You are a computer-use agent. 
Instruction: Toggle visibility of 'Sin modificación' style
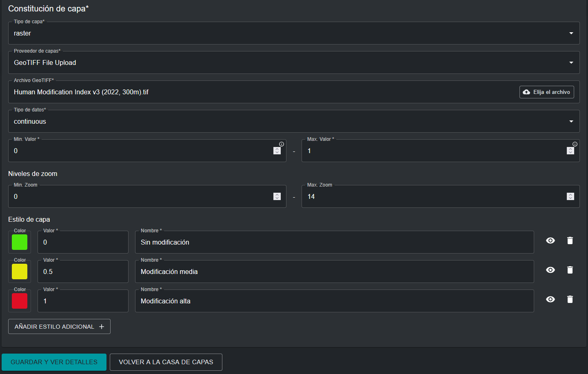[550, 240]
